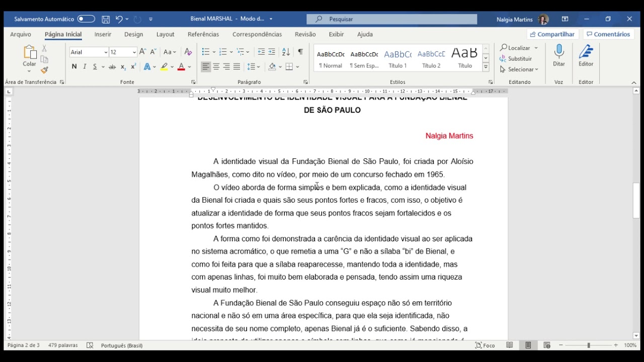Switch to the Revisão tab
Image resolution: width=644 pixels, height=362 pixels.
tap(305, 34)
